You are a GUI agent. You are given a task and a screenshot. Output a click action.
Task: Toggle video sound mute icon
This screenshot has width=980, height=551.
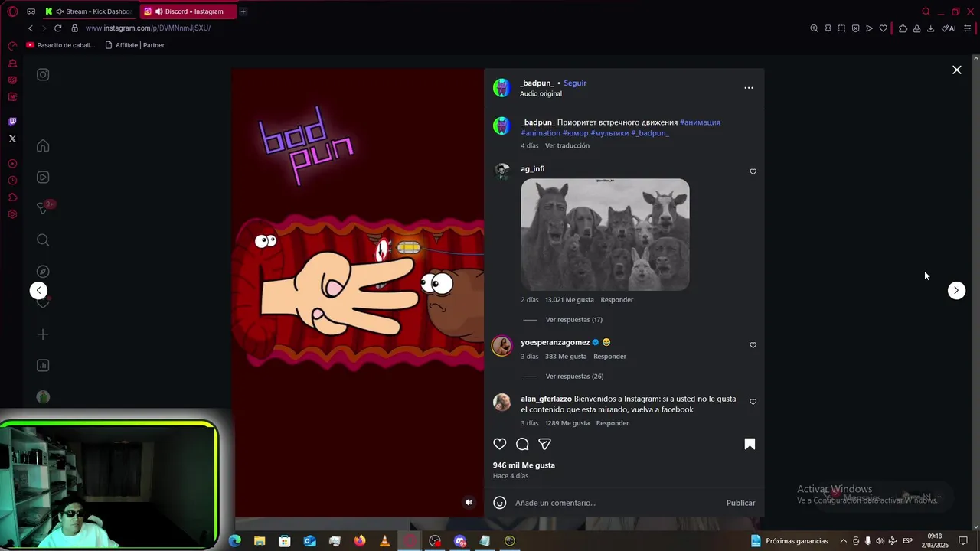469,502
